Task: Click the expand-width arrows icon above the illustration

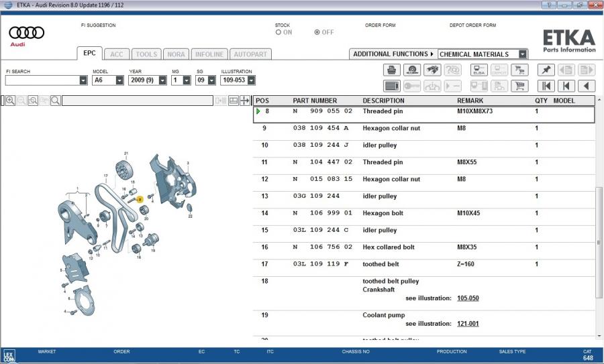Action: pos(245,101)
